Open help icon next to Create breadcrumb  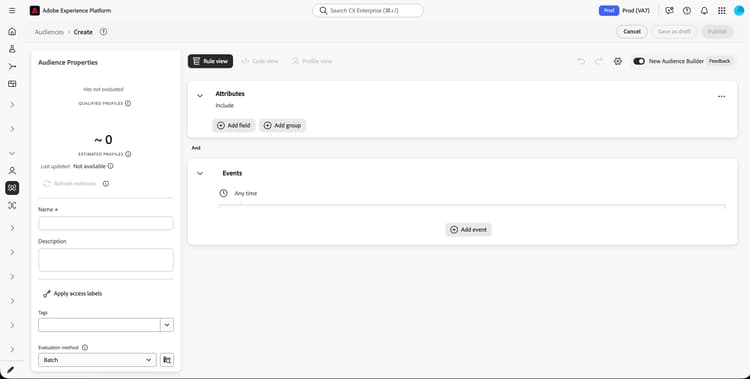pos(103,32)
